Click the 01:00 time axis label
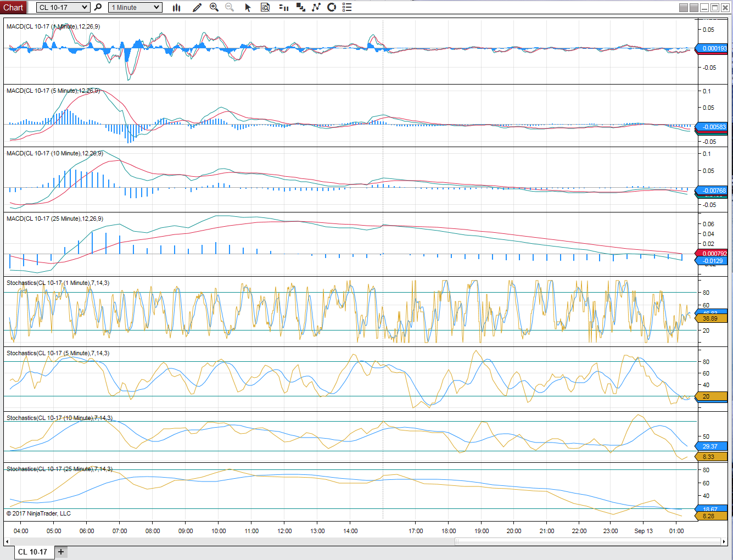 tap(676, 531)
